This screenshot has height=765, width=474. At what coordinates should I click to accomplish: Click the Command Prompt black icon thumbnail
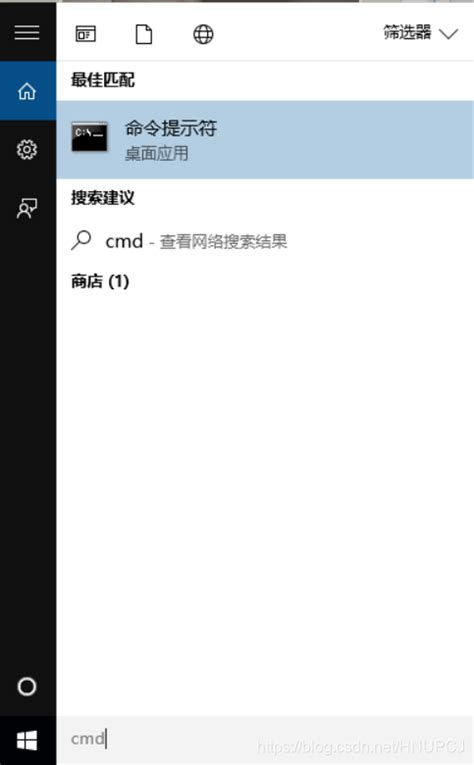point(89,137)
